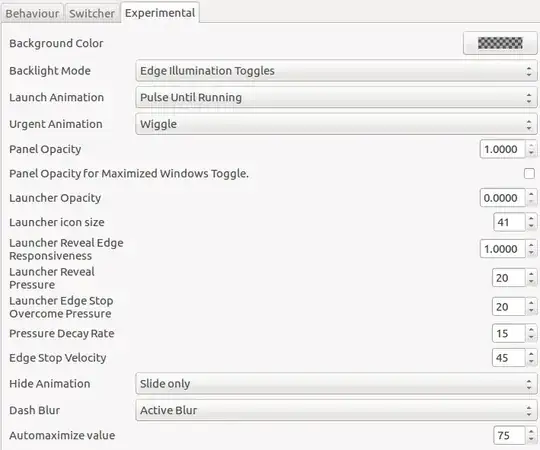The height and width of the screenshot is (450, 540).
Task: Decrease Automaximize value with down arrow
Action: click(x=531, y=439)
